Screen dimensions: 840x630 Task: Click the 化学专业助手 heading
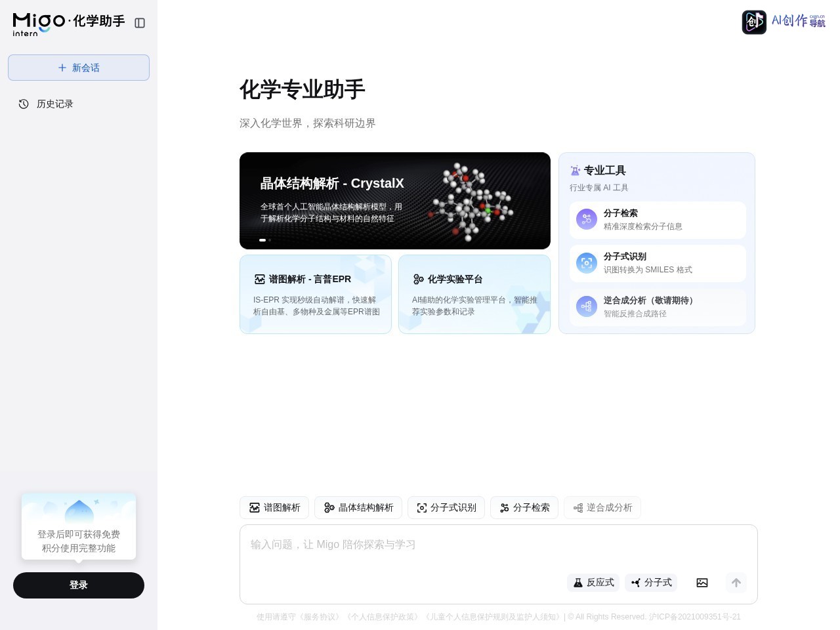click(x=303, y=90)
